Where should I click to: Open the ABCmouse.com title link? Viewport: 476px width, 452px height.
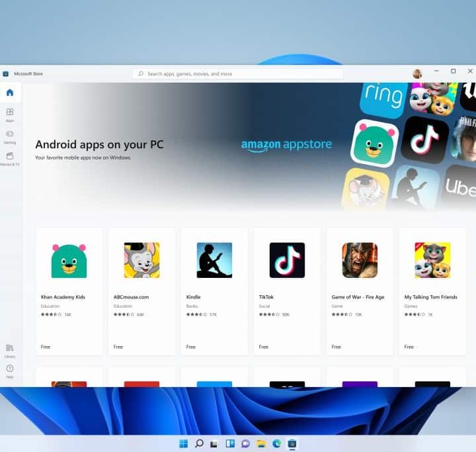coord(131,297)
